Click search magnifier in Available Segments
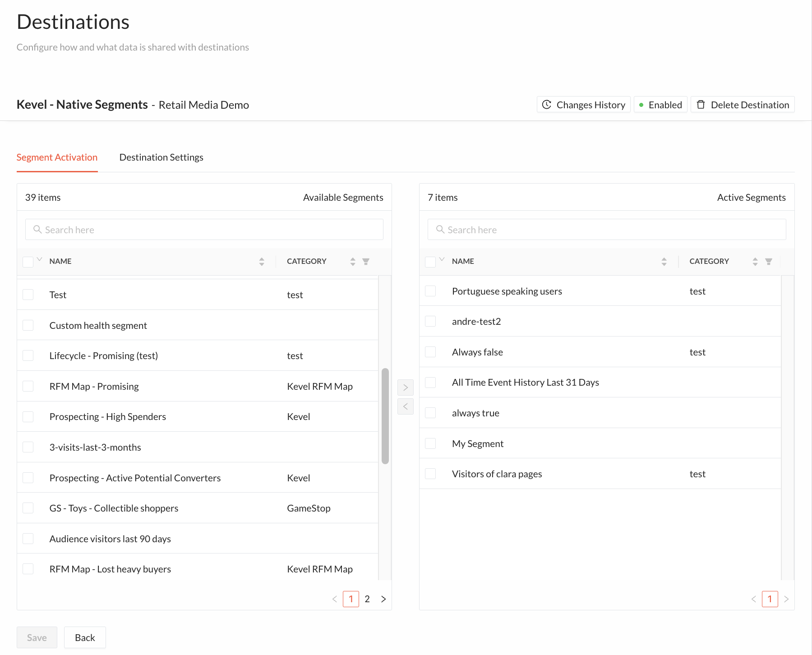The width and height of the screenshot is (812, 655). (x=37, y=230)
